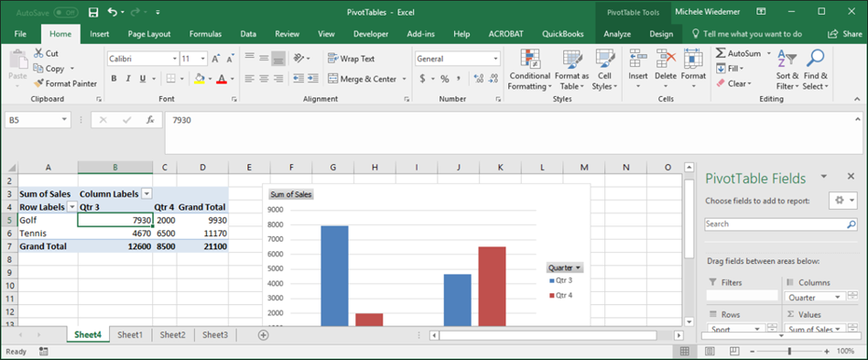868x360 pixels.
Task: Click the zoom slider in status bar
Action: tap(789, 351)
